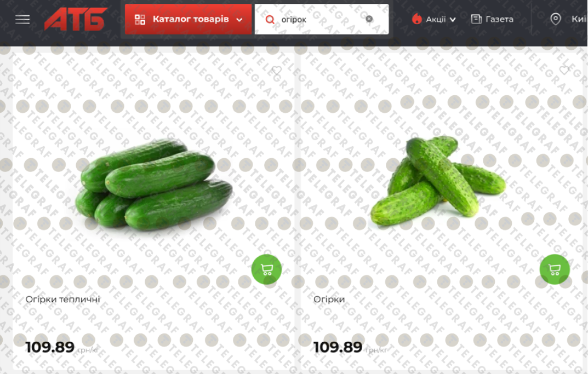
Task: Click the search magnifier icon
Action: 270,19
